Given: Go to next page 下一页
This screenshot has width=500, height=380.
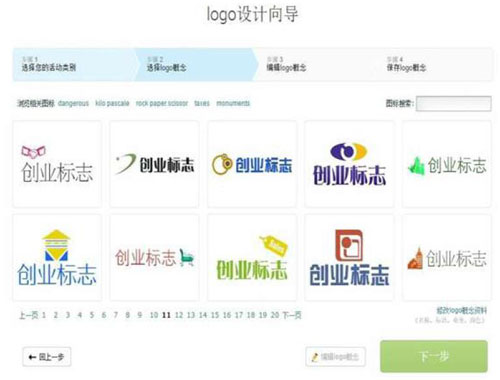Looking at the screenshot, I should [292, 315].
